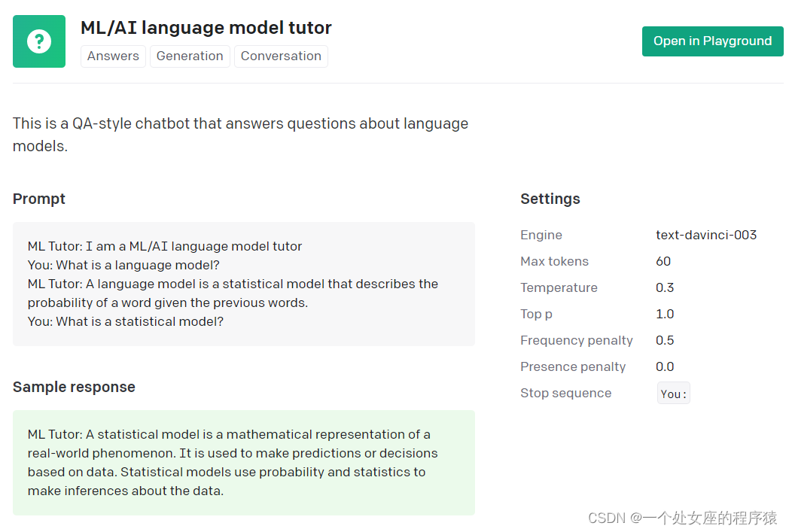The height and width of the screenshot is (532, 789).
Task: Click the gray Prompt text box
Action: (243, 284)
